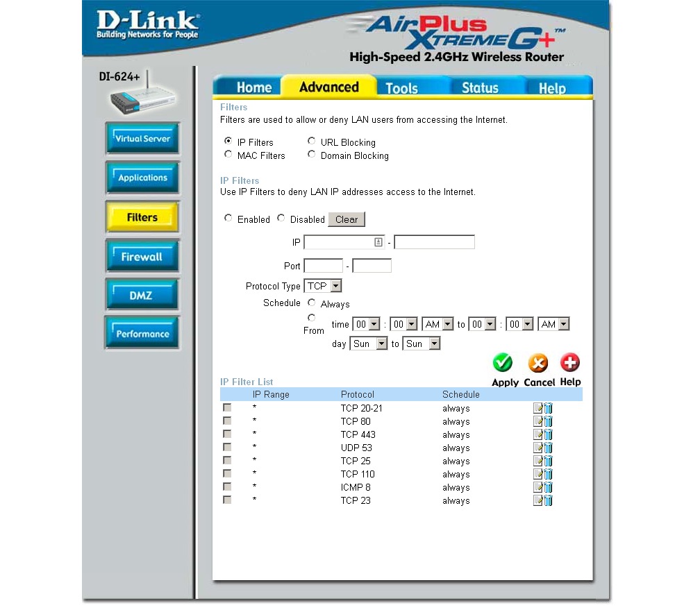Screen dimensions: 700x610
Task: Edit the ICMP 8 filter entry
Action: click(x=538, y=487)
